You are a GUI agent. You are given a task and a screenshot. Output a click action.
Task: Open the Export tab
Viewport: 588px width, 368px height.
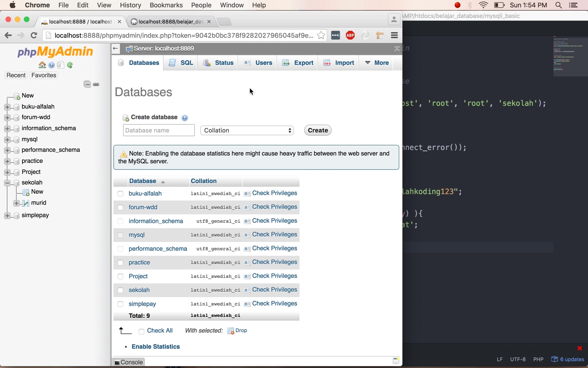pyautogui.click(x=298, y=63)
